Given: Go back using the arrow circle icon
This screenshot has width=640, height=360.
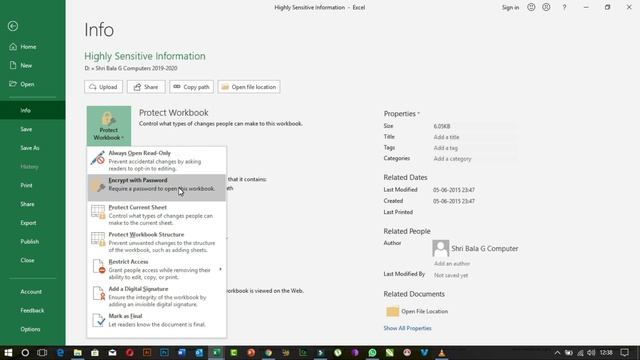Looking at the screenshot, I should (x=13, y=26).
